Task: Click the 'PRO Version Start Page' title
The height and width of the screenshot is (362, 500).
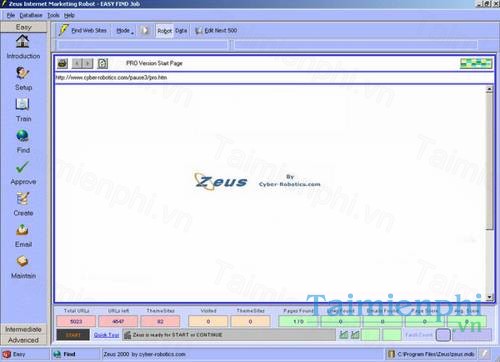Action: (154, 63)
